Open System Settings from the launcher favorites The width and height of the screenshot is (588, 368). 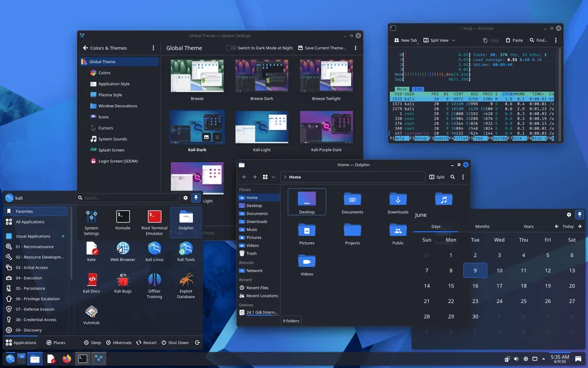tap(91, 223)
